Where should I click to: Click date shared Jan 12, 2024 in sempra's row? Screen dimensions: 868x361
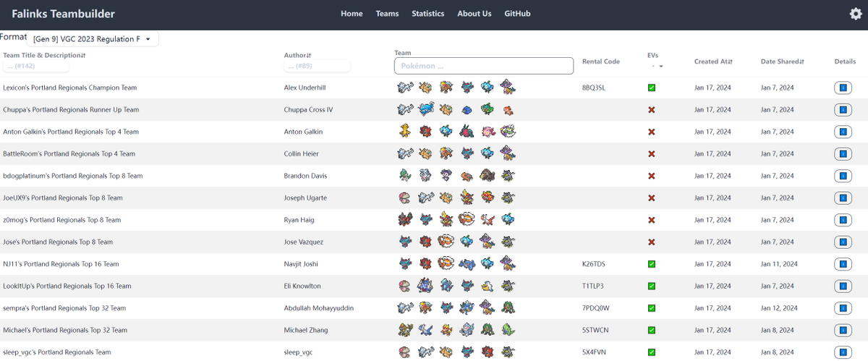pos(778,308)
